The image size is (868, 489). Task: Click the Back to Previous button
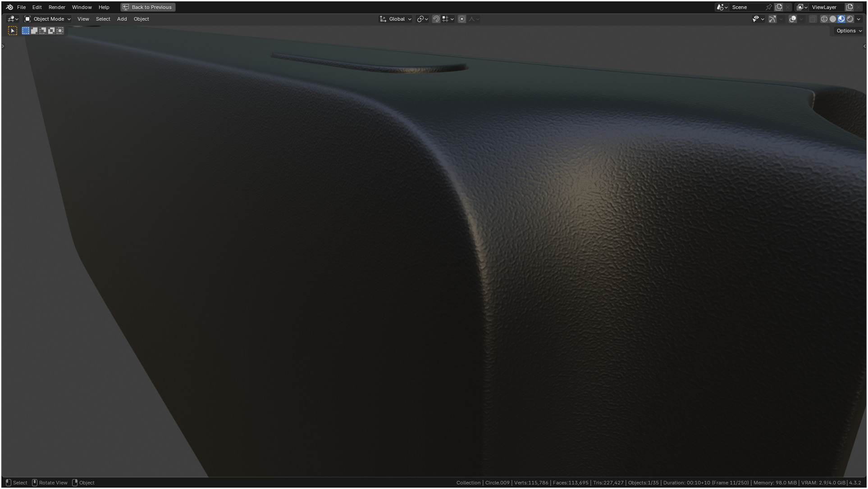(148, 7)
